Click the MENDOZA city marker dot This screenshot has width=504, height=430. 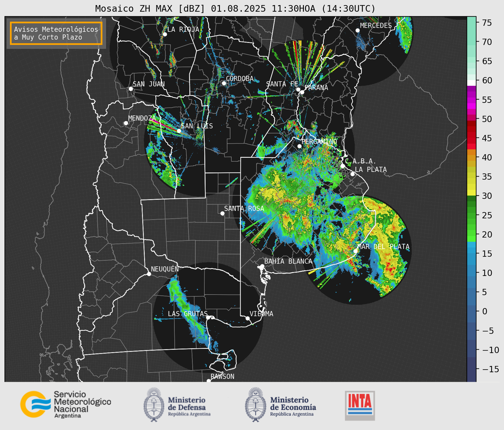pyautogui.click(x=126, y=123)
